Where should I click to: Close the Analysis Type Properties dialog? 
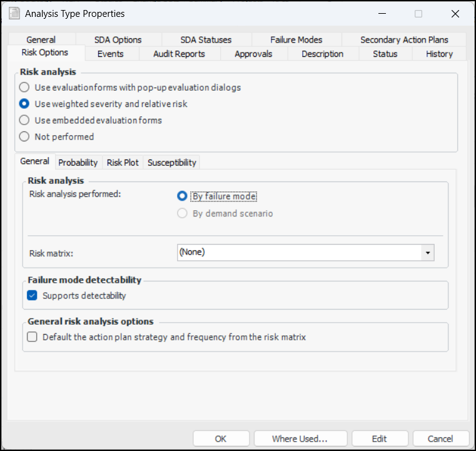[x=455, y=13]
